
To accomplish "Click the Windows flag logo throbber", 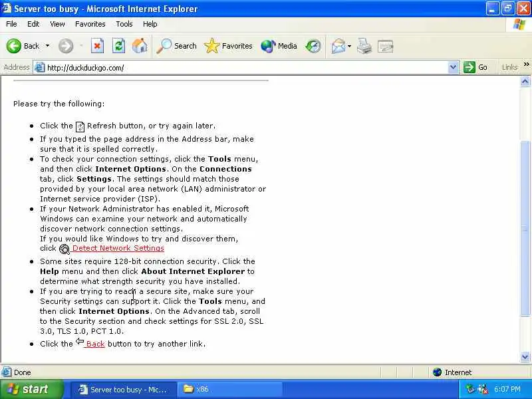I will tap(519, 24).
